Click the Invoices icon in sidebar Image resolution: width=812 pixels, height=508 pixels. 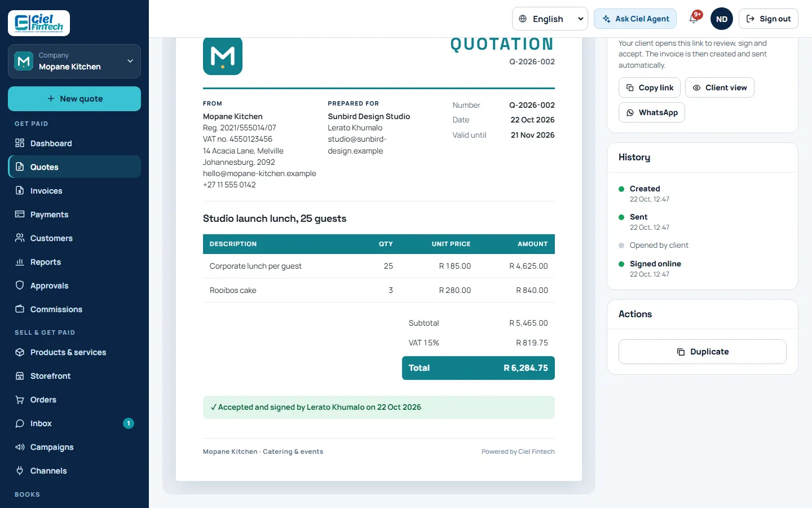click(20, 191)
